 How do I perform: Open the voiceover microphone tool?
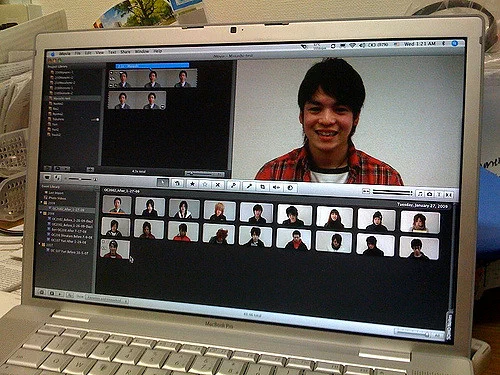click(x=249, y=186)
